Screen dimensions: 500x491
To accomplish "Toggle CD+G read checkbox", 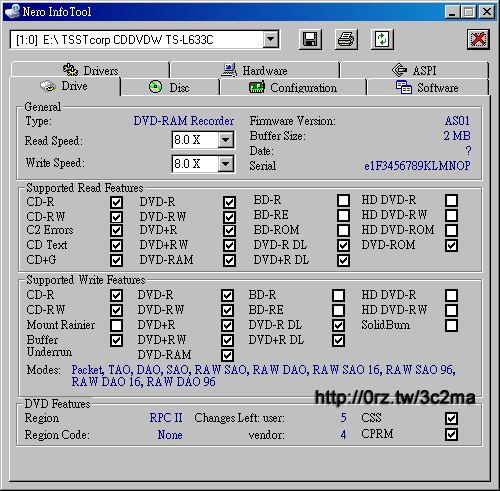I will point(116,260).
